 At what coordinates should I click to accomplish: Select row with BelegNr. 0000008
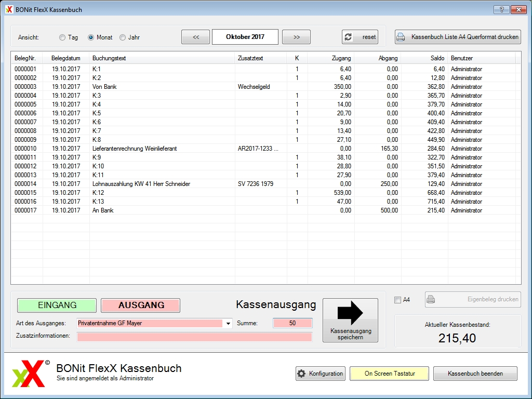point(263,130)
